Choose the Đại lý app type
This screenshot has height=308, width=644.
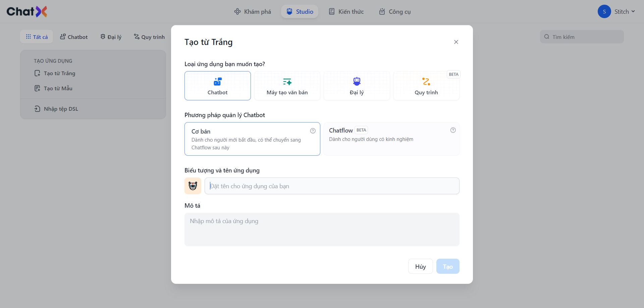(x=357, y=86)
